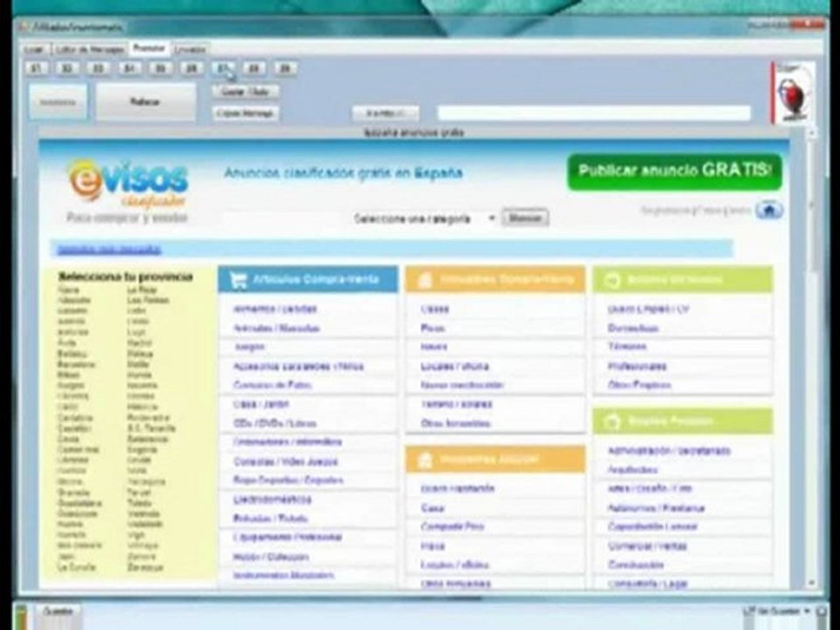Click the S3 site button
The height and width of the screenshot is (630, 840).
click(98, 68)
